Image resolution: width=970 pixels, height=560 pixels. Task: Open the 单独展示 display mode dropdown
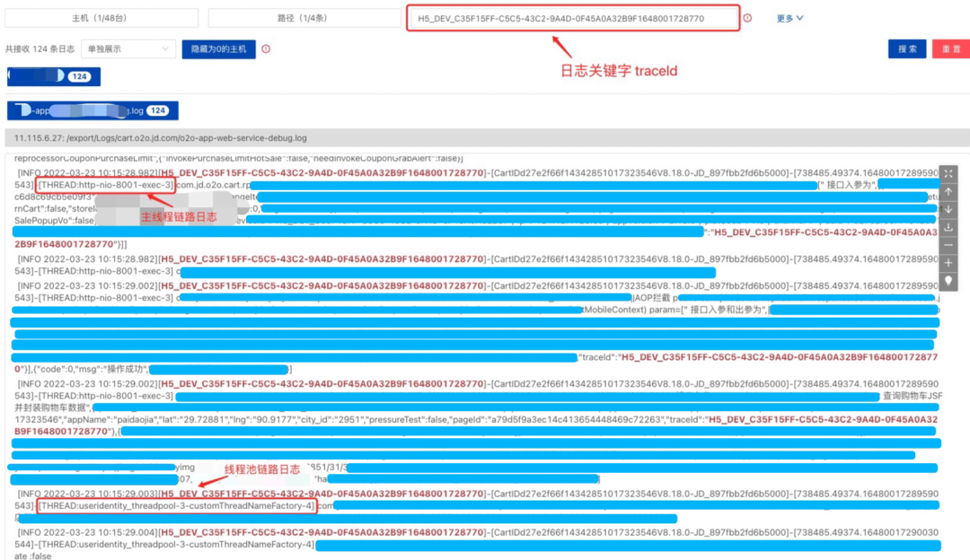point(128,48)
